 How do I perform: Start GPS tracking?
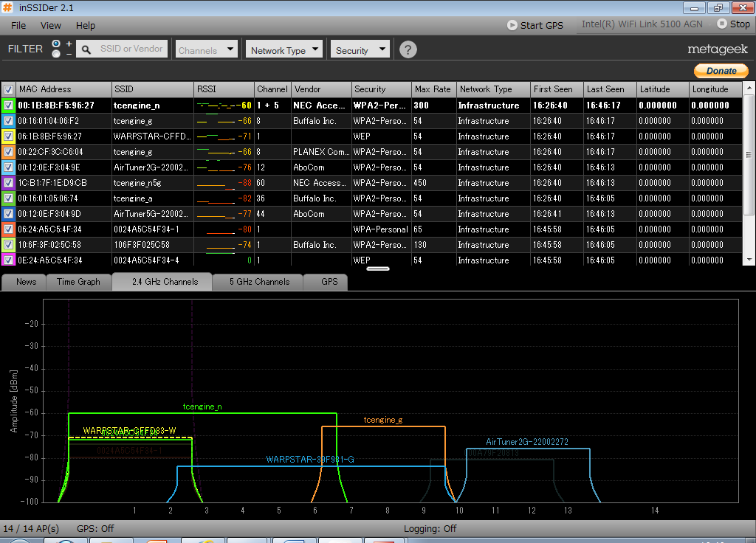point(535,25)
